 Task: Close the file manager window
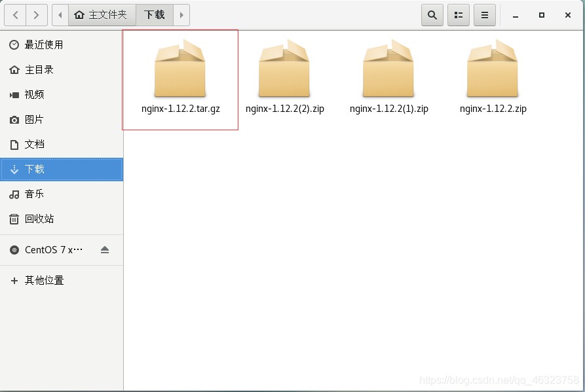(567, 15)
